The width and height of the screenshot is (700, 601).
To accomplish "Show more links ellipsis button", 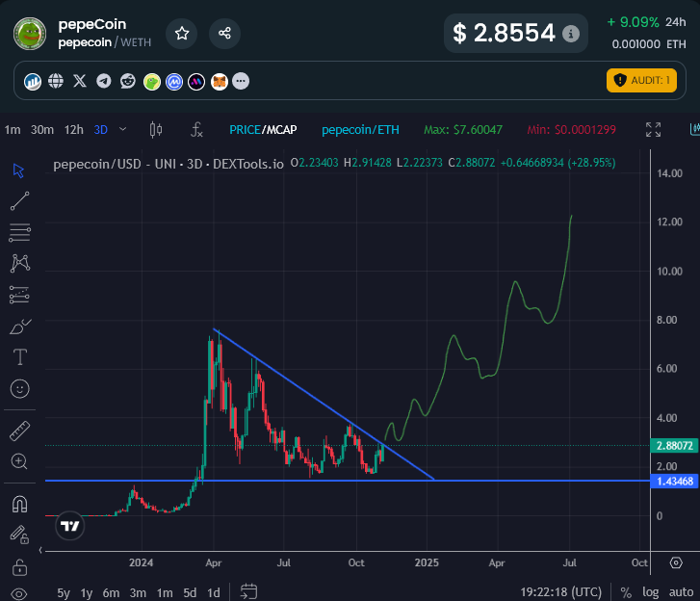I will click(241, 81).
